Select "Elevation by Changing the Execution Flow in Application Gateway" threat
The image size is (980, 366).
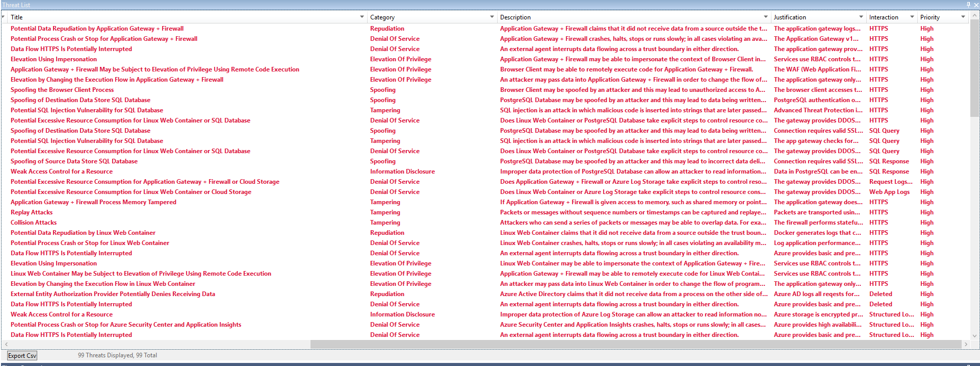(117, 80)
